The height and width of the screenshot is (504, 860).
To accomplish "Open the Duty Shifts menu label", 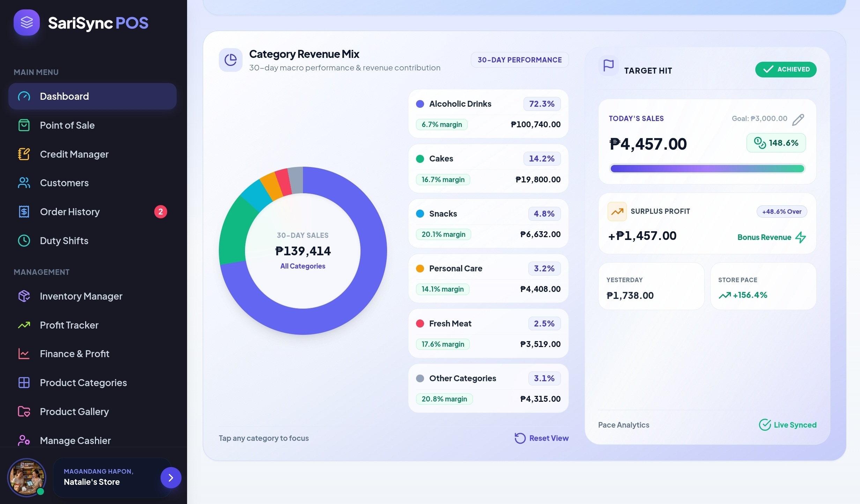I will [64, 241].
